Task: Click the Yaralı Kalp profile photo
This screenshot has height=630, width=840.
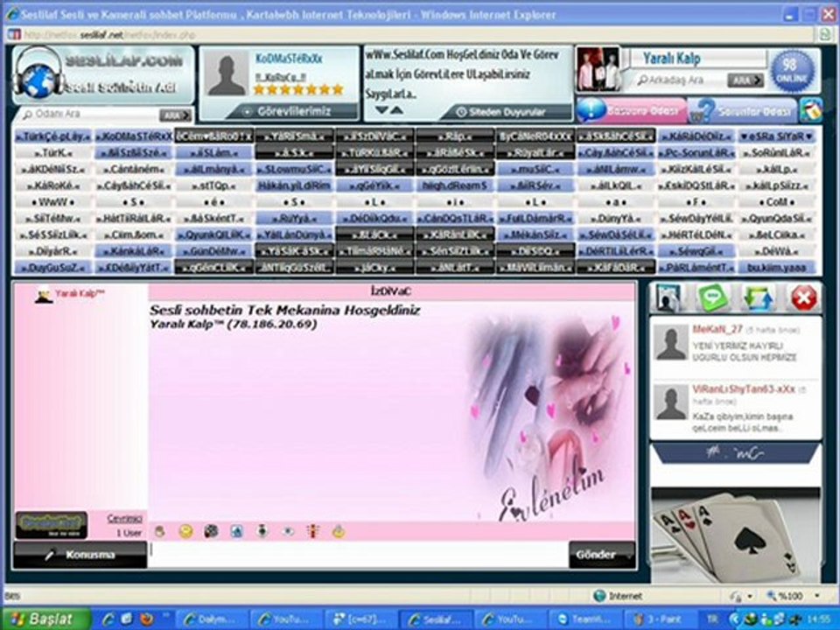Action: [x=598, y=68]
